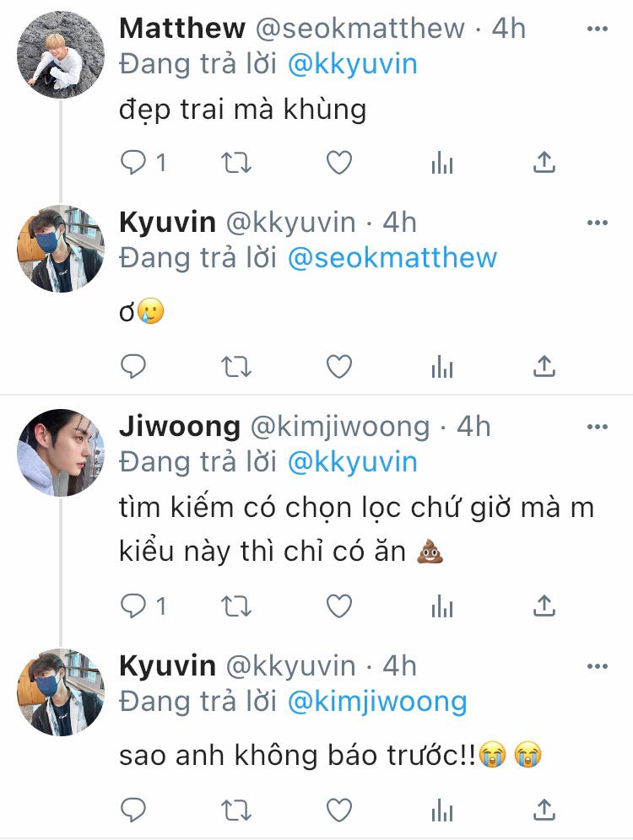
Task: Reply to Jiwoong's tweet
Action: click(x=133, y=606)
